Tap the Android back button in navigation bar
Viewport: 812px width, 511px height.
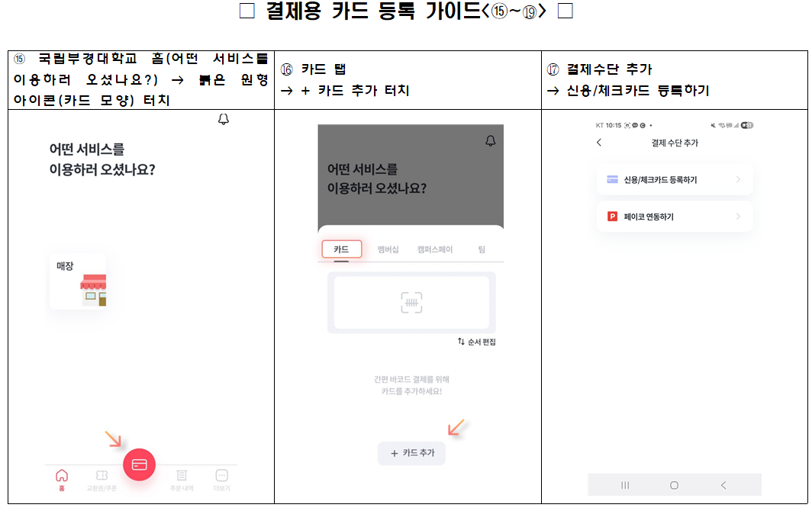tap(723, 485)
